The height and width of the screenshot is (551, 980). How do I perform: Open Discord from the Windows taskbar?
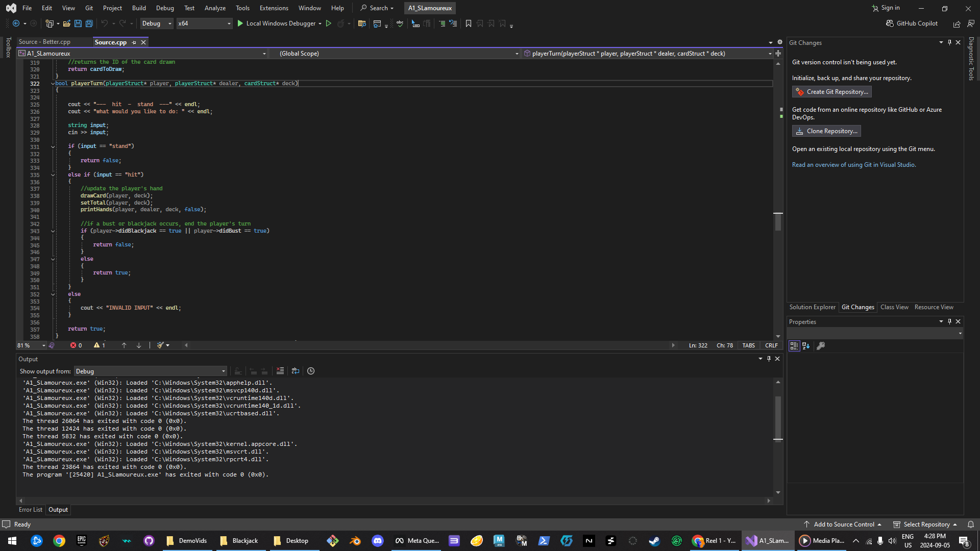[x=378, y=541]
